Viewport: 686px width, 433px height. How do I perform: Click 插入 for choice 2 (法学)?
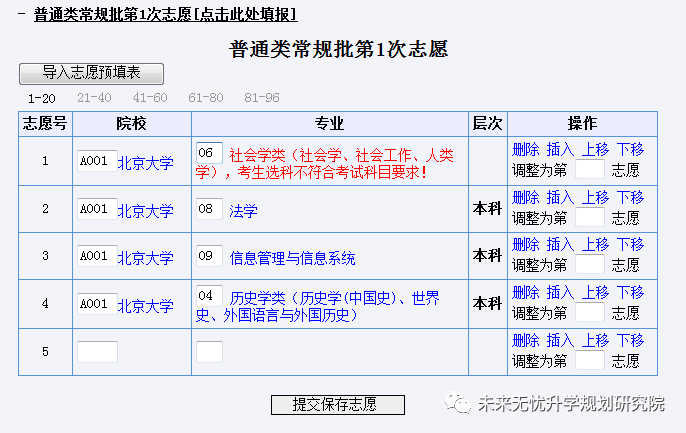(560, 197)
